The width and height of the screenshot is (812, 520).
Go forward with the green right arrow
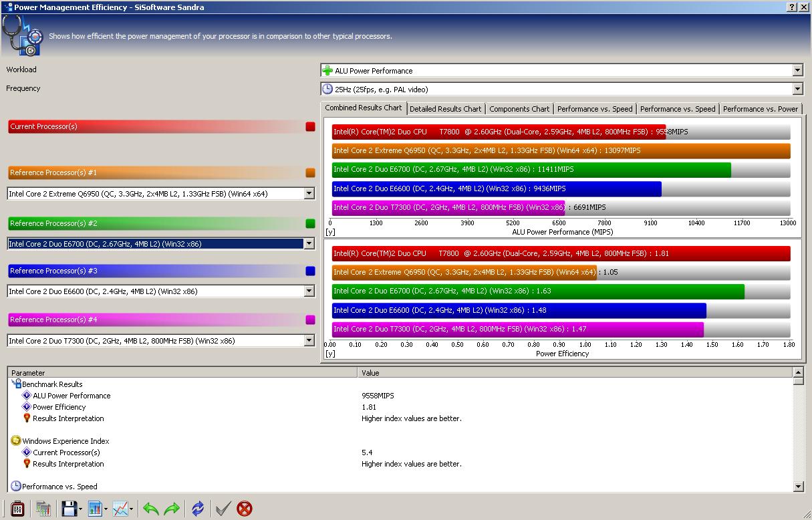coord(172,509)
